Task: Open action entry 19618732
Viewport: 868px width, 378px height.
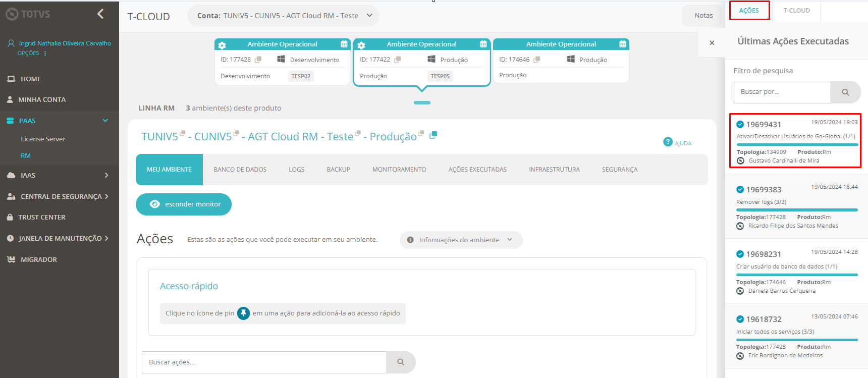Action: point(796,336)
